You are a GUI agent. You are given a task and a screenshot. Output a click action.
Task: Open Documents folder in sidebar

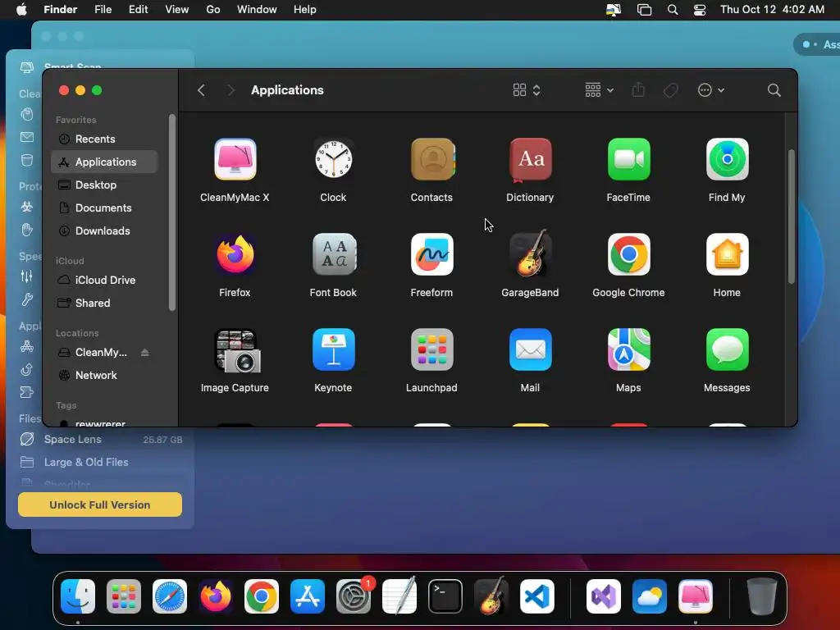[x=104, y=208]
